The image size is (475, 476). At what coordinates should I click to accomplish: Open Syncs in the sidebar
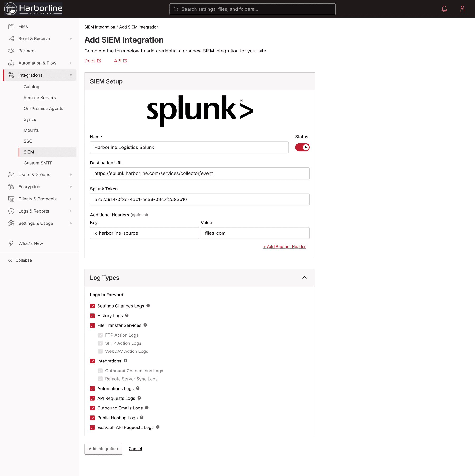30,119
